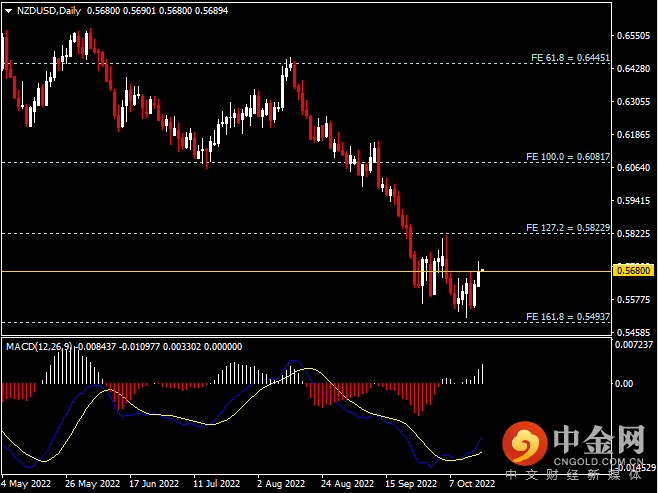Click the 4 May 2022 date label
This screenshot has width=659, height=493.
click(26, 484)
